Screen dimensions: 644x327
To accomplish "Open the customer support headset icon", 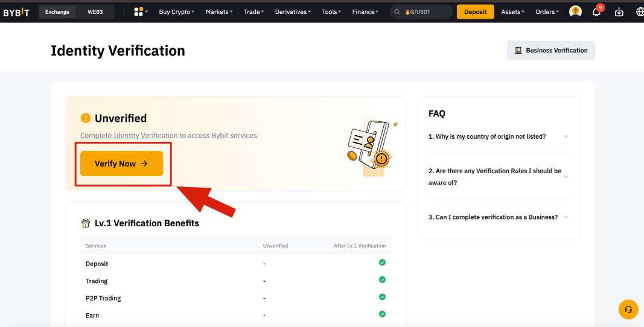I will coord(628,310).
